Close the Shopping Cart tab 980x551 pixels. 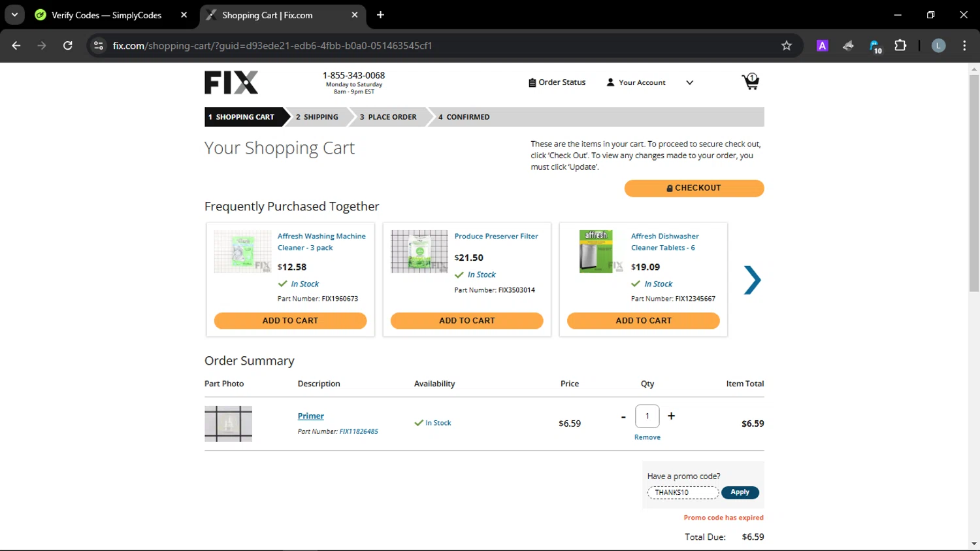point(355,15)
